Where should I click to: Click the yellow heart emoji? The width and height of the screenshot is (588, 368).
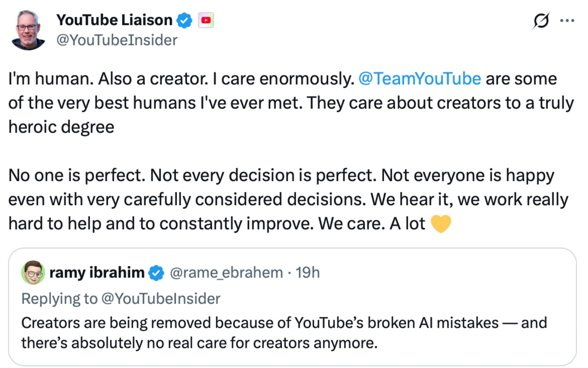441,223
